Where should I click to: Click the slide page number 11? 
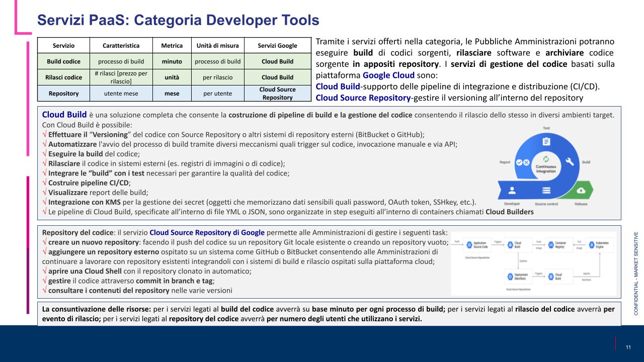[x=628, y=348]
